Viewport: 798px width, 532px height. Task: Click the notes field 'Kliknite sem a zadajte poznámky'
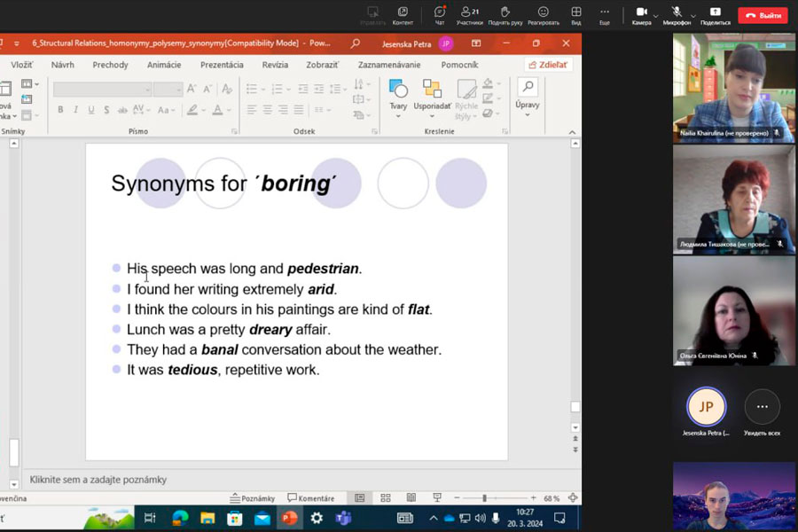click(x=98, y=480)
